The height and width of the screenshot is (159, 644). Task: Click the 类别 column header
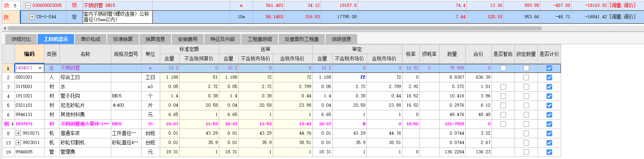(51, 54)
